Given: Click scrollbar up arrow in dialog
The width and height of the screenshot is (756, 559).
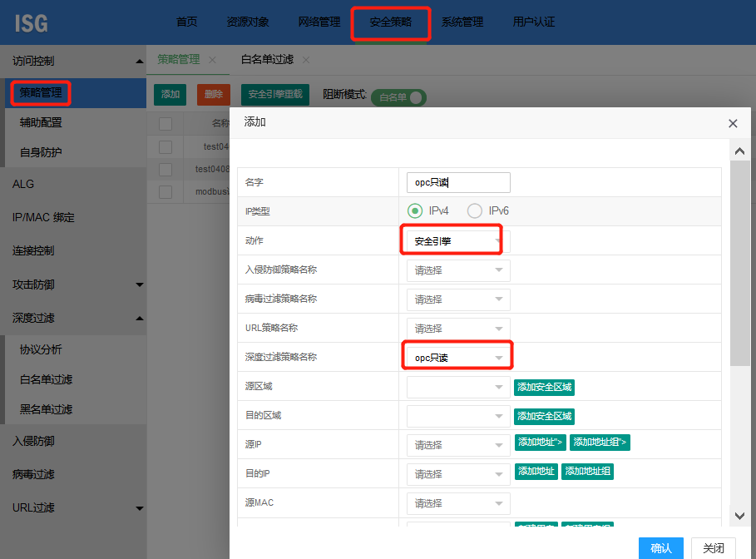Looking at the screenshot, I should pyautogui.click(x=738, y=151).
